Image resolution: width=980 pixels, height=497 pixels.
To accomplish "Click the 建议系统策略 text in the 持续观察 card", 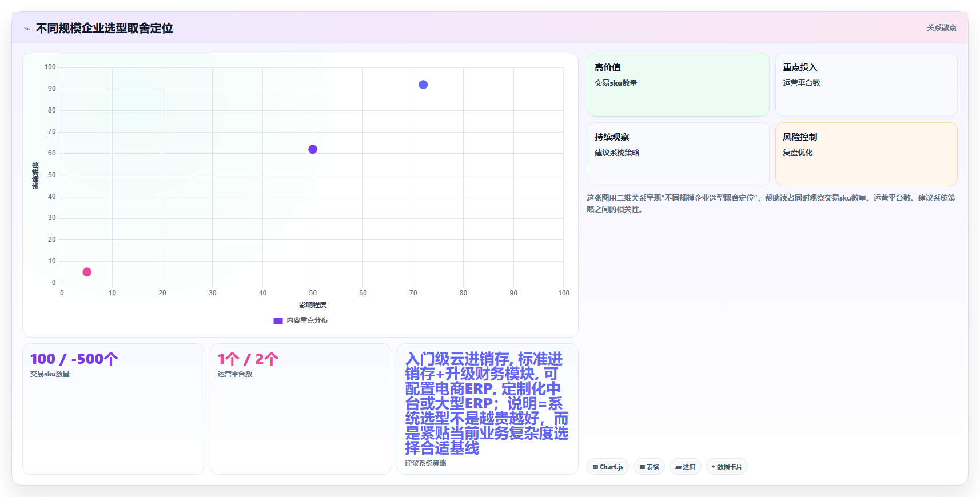I will click(617, 153).
